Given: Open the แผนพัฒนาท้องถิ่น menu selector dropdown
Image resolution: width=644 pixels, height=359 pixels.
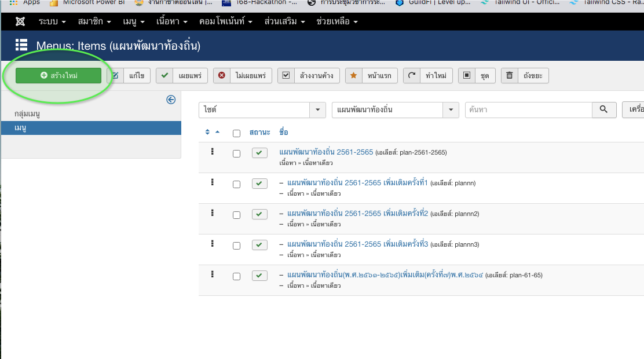Looking at the screenshot, I should [x=395, y=109].
